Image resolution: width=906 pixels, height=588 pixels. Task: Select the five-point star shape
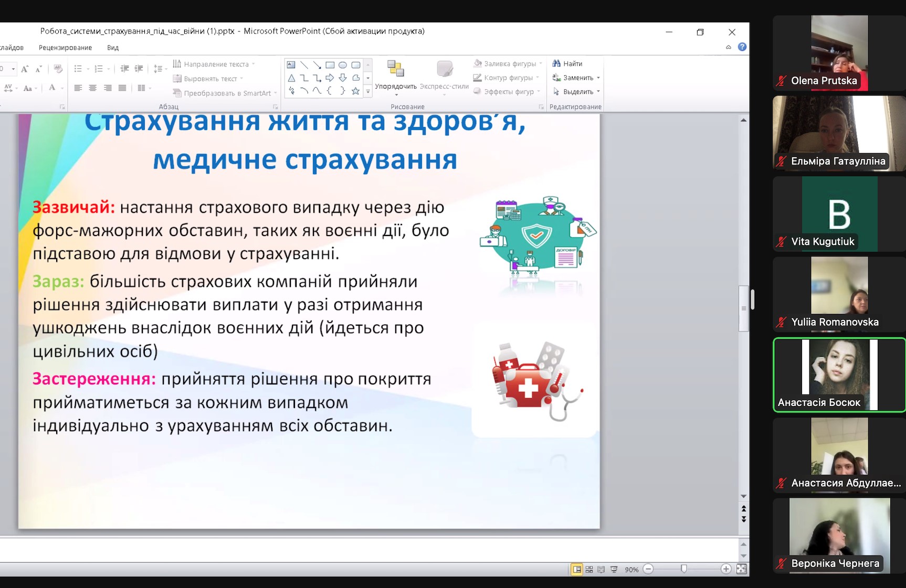[x=355, y=91]
